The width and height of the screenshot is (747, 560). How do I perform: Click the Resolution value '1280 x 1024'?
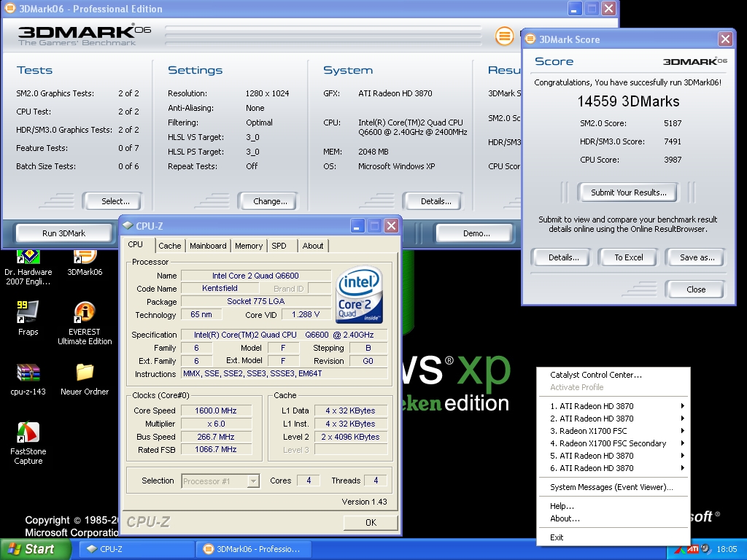pos(267,93)
